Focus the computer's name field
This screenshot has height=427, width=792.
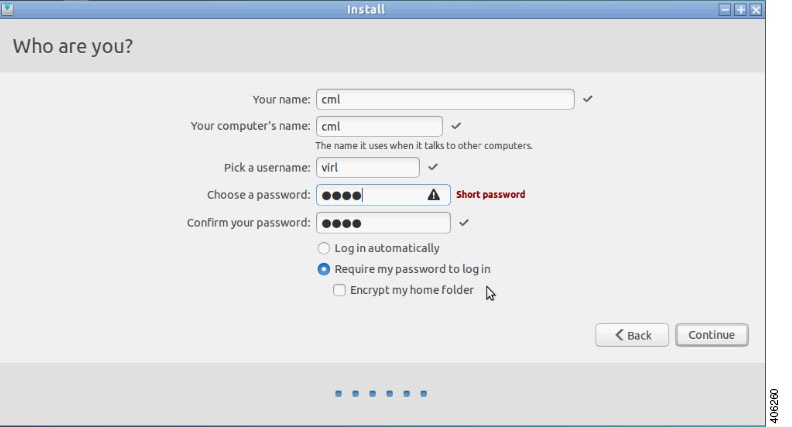(x=379, y=126)
